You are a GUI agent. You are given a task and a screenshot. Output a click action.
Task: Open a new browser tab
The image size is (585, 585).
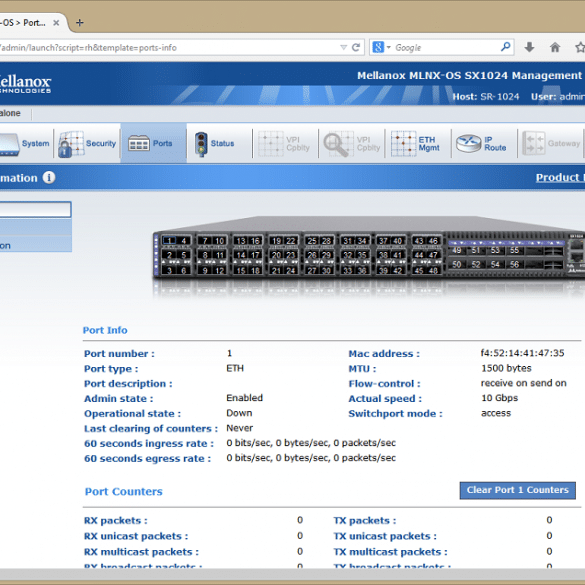point(79,22)
